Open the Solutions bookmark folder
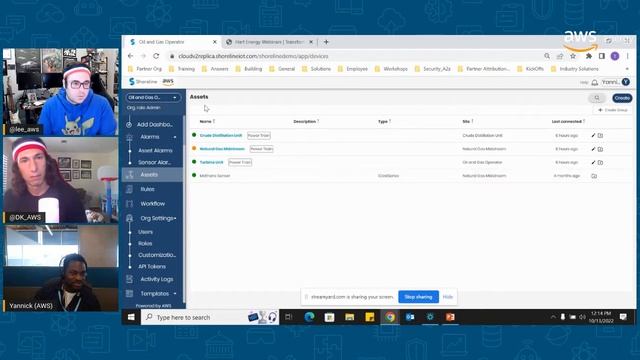This screenshot has width=640, height=360. (316, 69)
